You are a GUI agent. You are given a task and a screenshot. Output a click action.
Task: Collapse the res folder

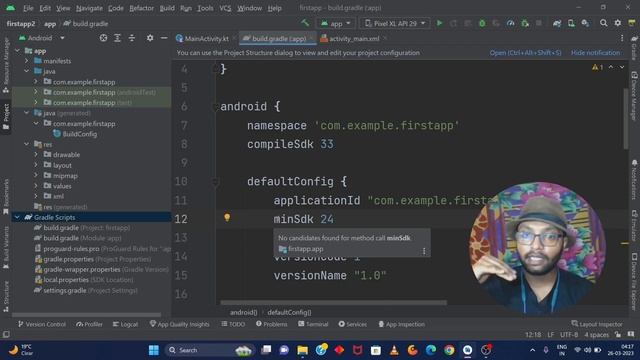tap(27, 144)
